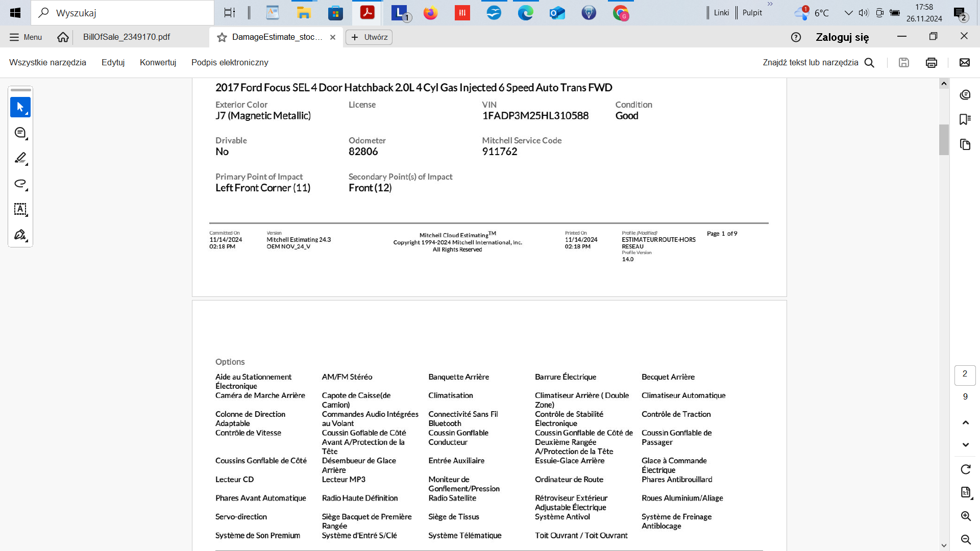Click the Utwórz button
The image size is (980, 551).
coord(369,37)
